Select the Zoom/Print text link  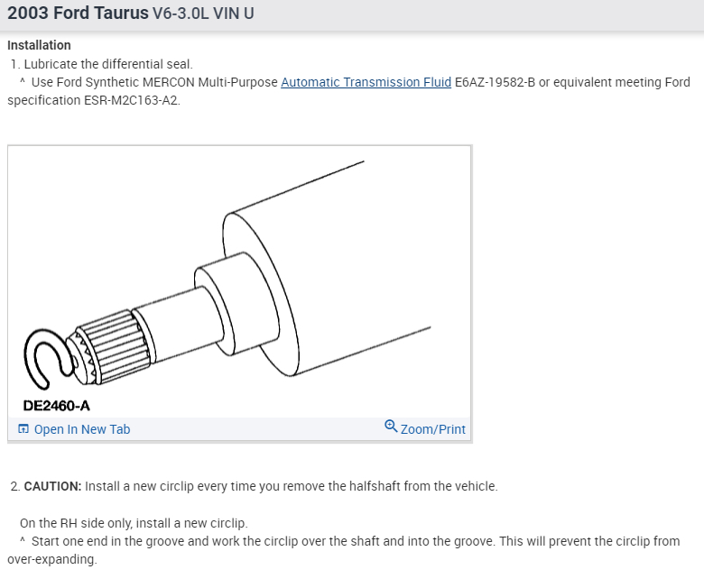[x=433, y=429]
